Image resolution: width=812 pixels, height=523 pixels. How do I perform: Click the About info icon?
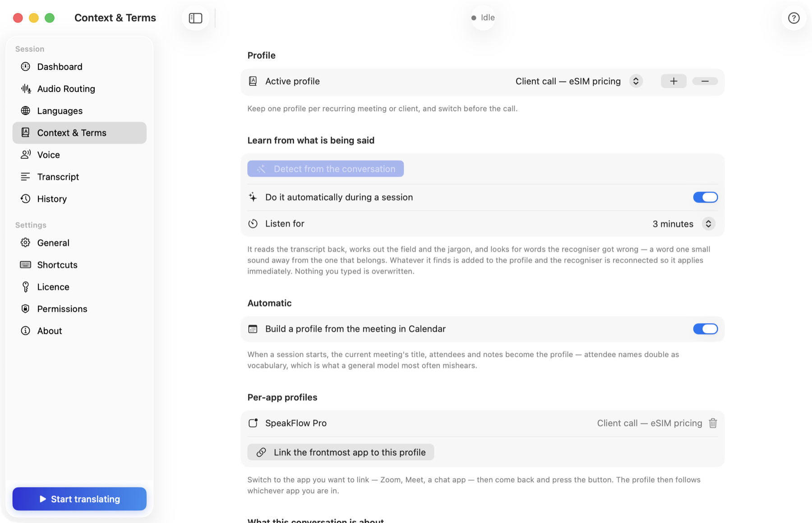pos(26,331)
